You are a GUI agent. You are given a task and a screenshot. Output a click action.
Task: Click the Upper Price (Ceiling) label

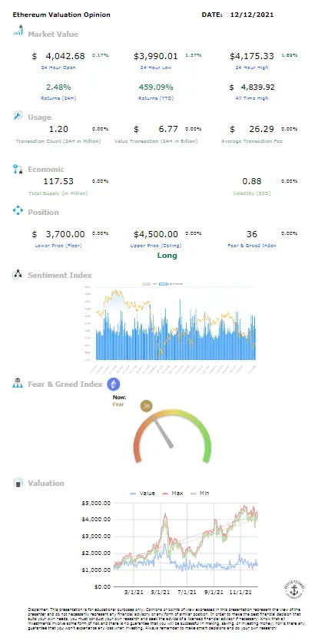(x=157, y=245)
